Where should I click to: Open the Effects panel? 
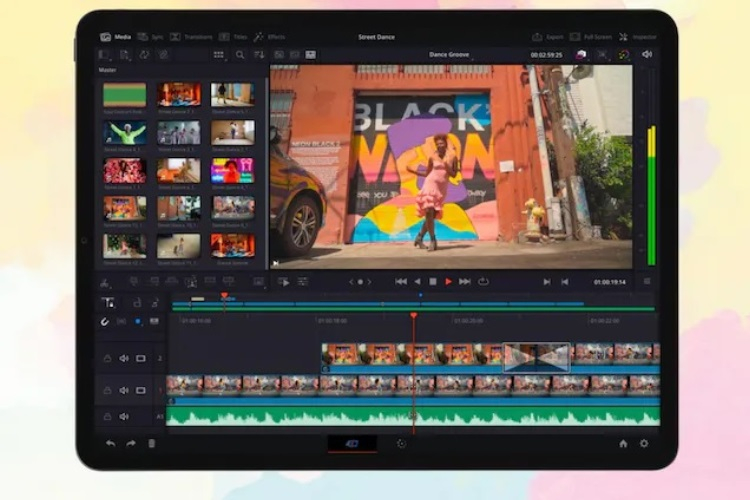click(x=270, y=37)
